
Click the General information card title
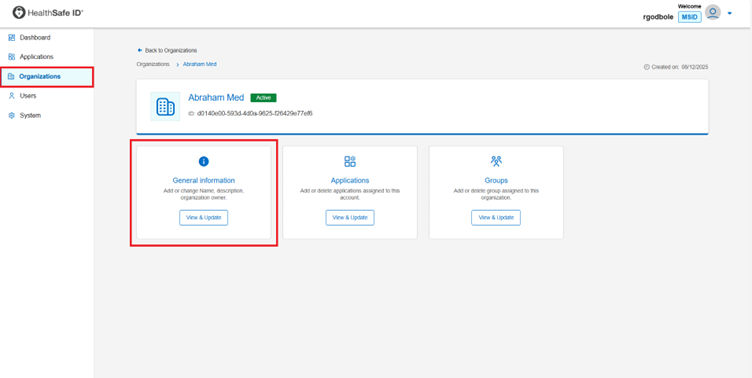click(x=204, y=180)
